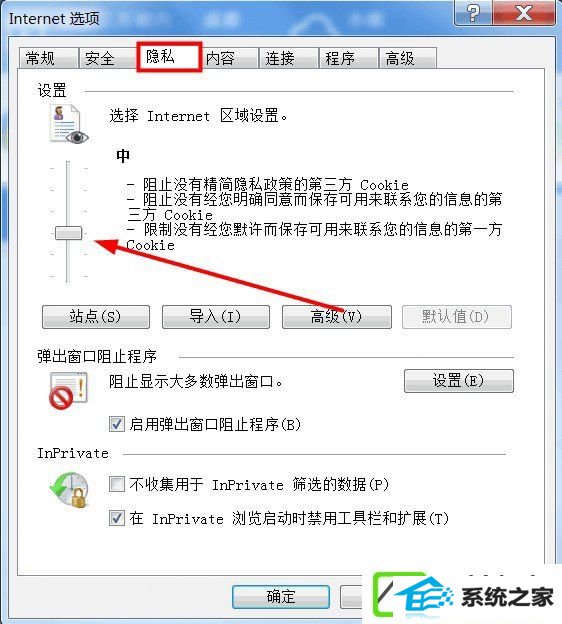Click the 站点(S) button

tap(96, 317)
